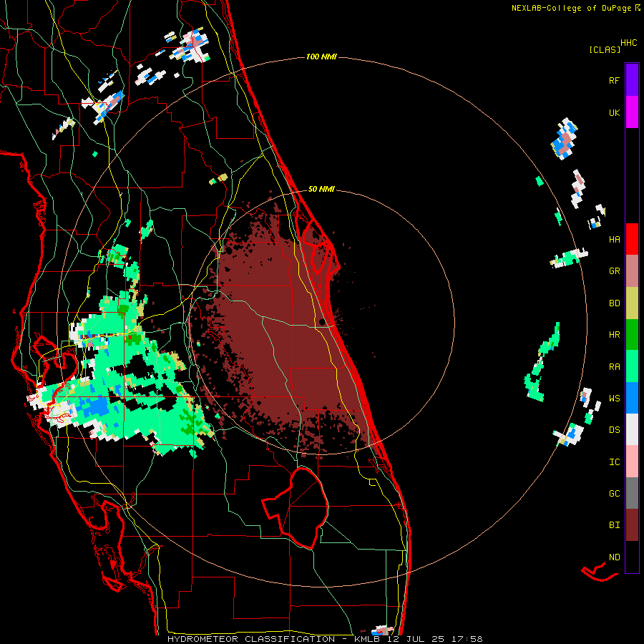Click the RF purple legend swatch

pos(632,80)
